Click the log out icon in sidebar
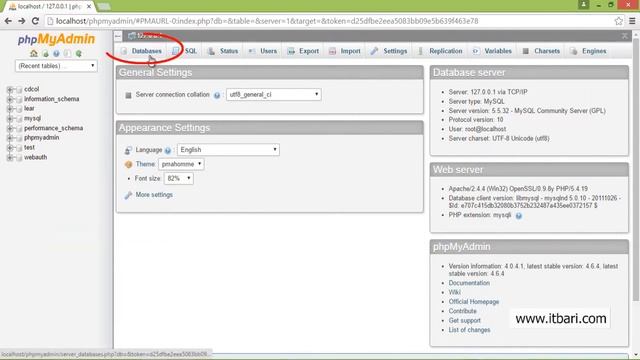 tap(45, 53)
